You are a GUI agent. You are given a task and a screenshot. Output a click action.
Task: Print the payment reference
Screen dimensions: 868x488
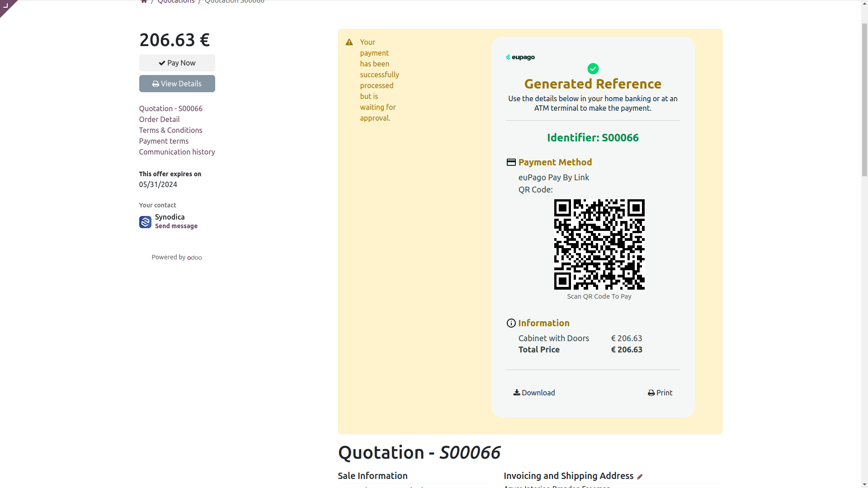(660, 393)
